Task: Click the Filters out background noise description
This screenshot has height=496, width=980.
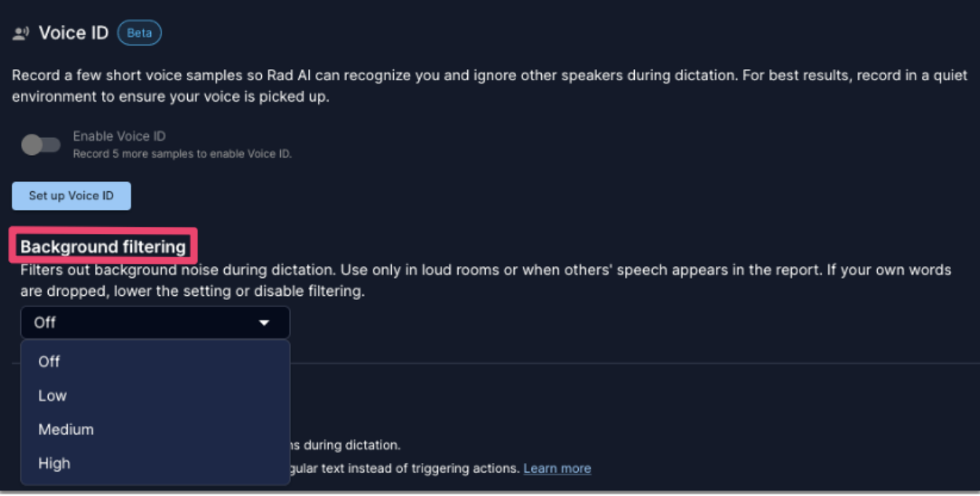Action: pos(485,280)
